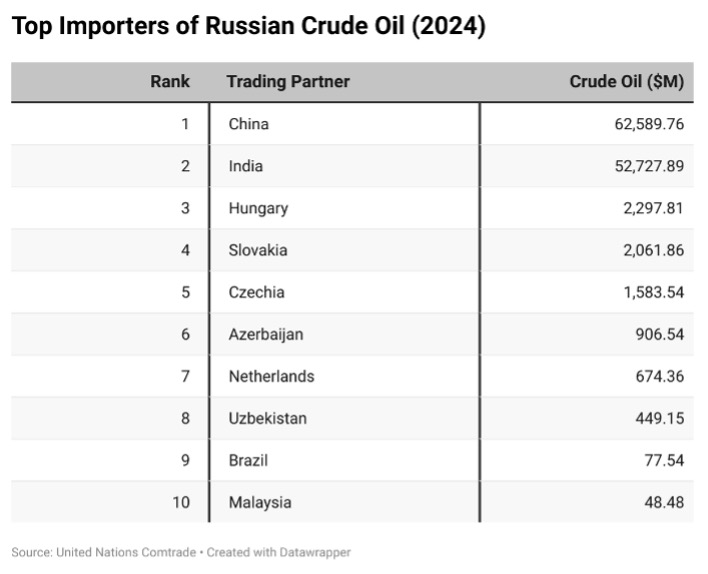Select India's value 52,727.89
Viewport: 708px width, 574px height.
649,166
